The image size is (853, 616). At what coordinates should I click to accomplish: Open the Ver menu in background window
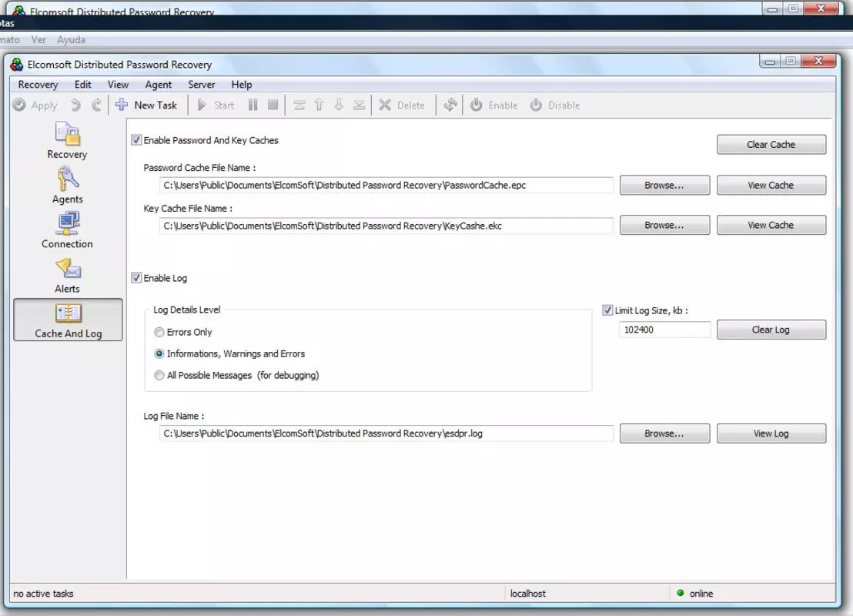click(38, 40)
